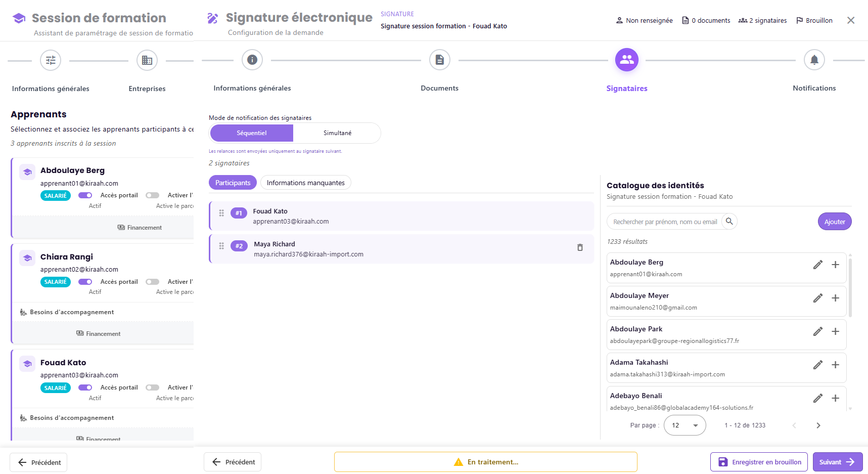Expand Financement for Chiara Rangi
The width and height of the screenshot is (868, 474).
[x=98, y=334]
